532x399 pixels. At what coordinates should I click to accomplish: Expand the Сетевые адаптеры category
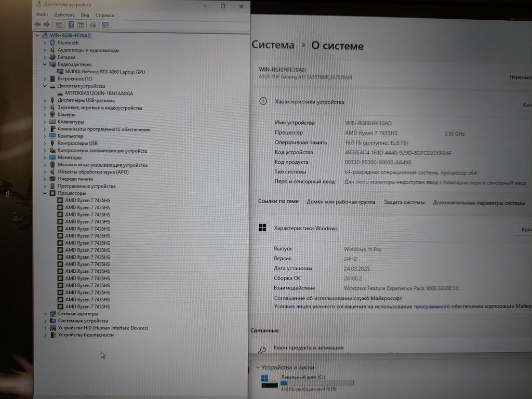tap(45, 314)
